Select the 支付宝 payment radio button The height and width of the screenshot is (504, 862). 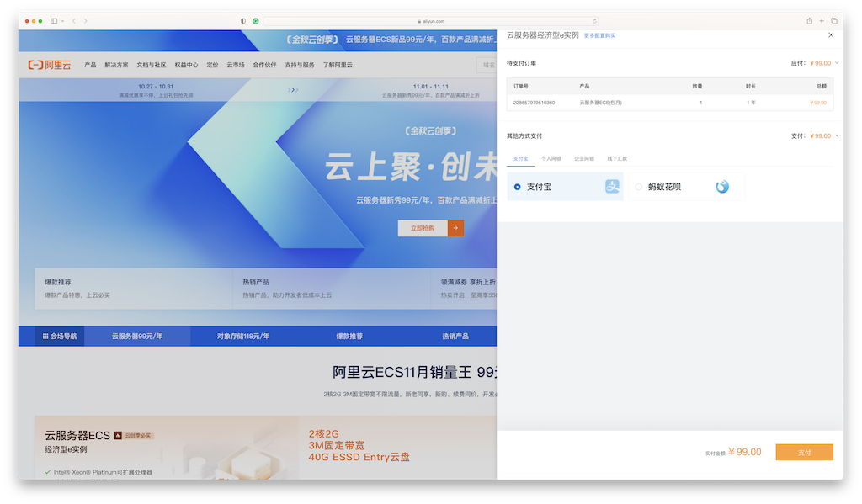coord(517,186)
